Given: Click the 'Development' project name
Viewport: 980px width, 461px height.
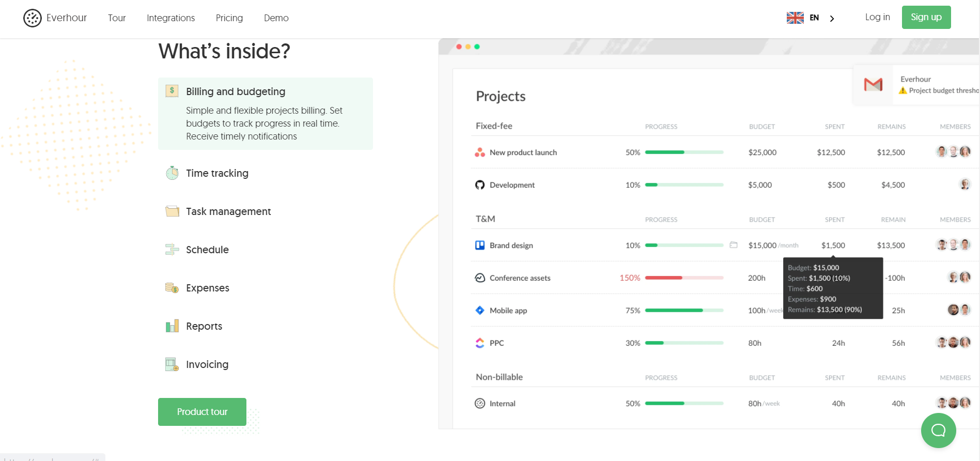Looking at the screenshot, I should (512, 185).
